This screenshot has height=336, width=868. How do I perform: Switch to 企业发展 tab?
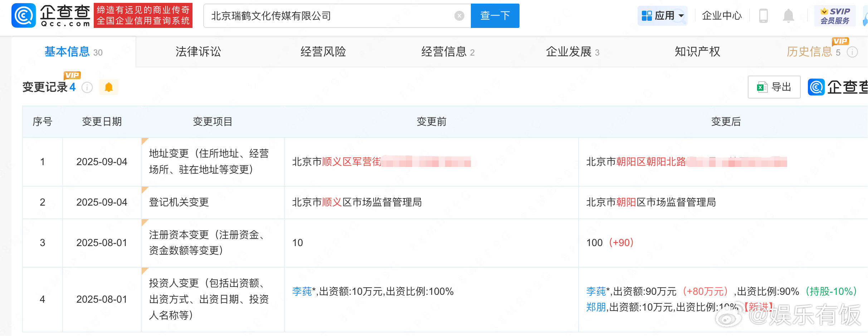coord(572,52)
